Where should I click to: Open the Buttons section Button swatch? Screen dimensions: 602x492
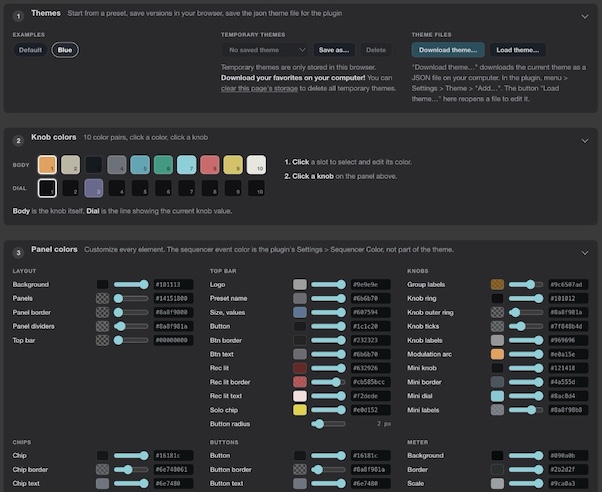[x=300, y=456]
